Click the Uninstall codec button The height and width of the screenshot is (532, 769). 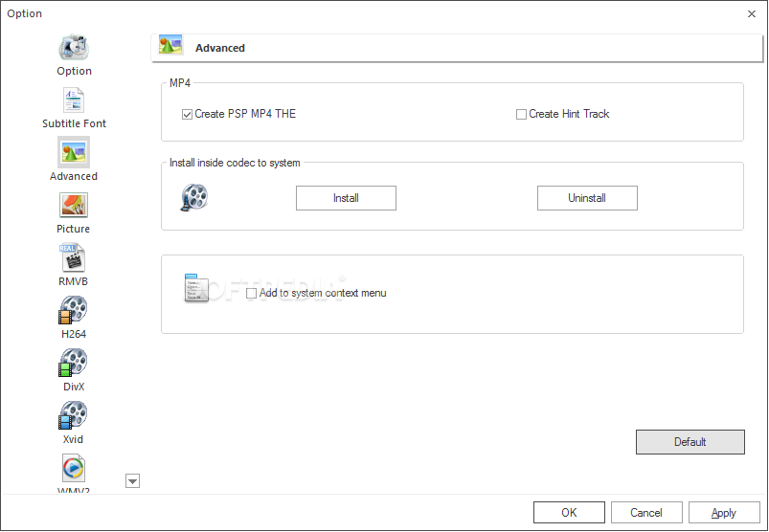587,198
